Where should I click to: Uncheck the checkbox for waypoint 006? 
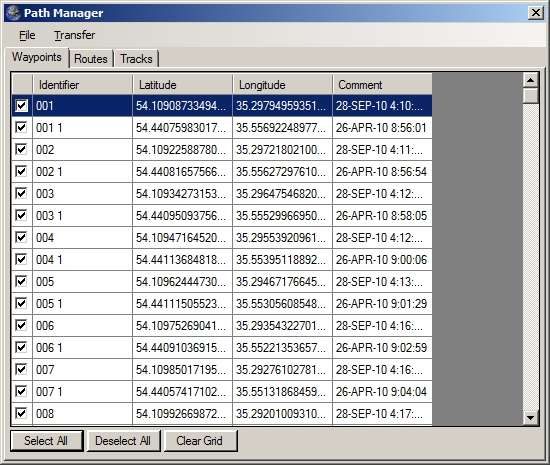pos(21,325)
